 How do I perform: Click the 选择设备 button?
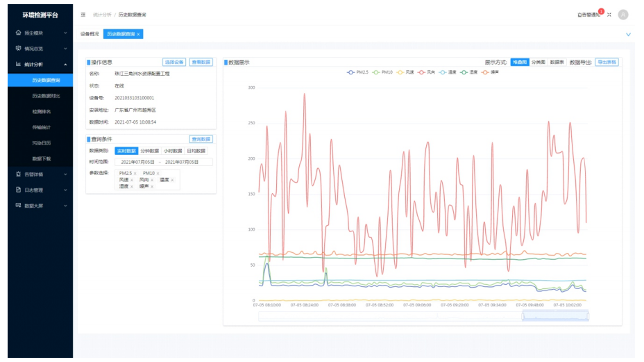[174, 62]
